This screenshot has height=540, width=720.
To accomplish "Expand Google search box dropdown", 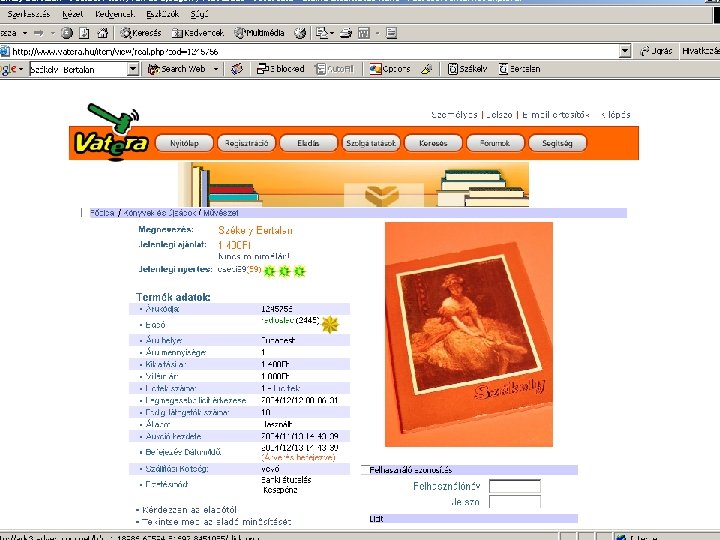I will [x=133, y=69].
